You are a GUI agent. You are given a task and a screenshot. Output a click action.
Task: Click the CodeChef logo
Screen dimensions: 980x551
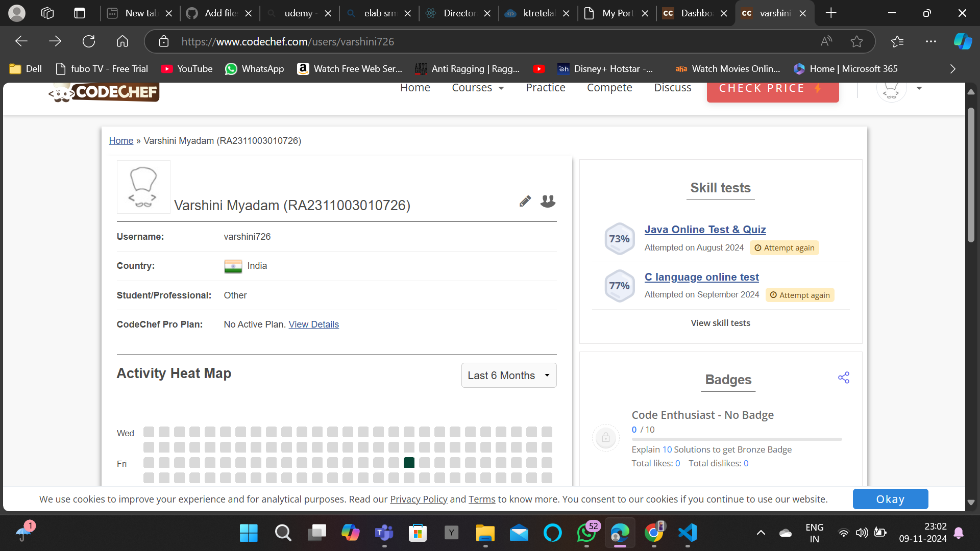point(104,92)
